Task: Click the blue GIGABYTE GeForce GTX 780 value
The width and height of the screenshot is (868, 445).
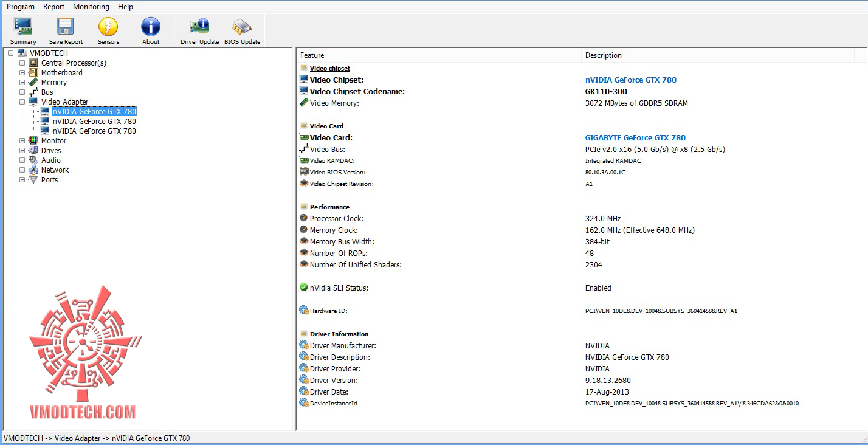Action: point(635,137)
